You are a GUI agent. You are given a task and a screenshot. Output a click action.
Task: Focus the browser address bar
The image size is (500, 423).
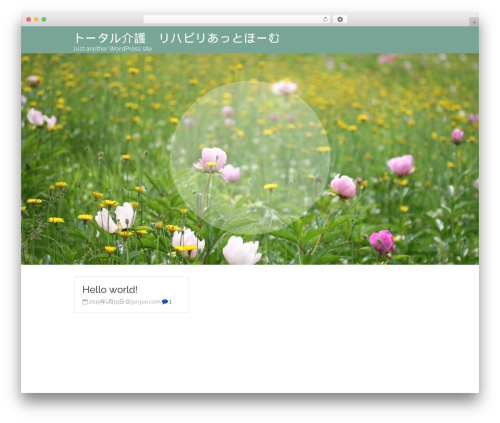pos(236,19)
